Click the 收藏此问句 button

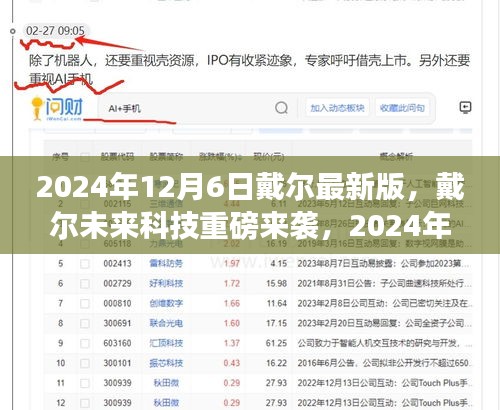402,108
